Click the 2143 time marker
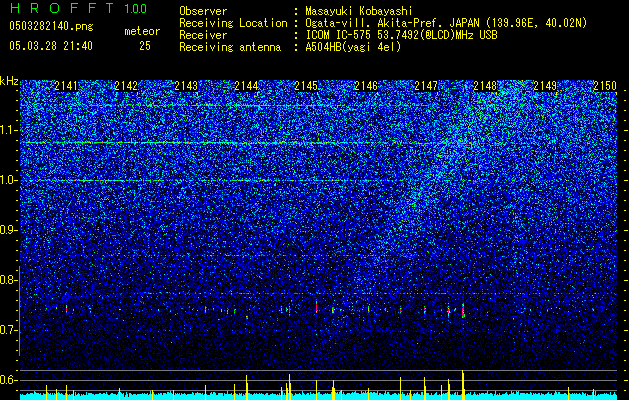 tap(186, 86)
